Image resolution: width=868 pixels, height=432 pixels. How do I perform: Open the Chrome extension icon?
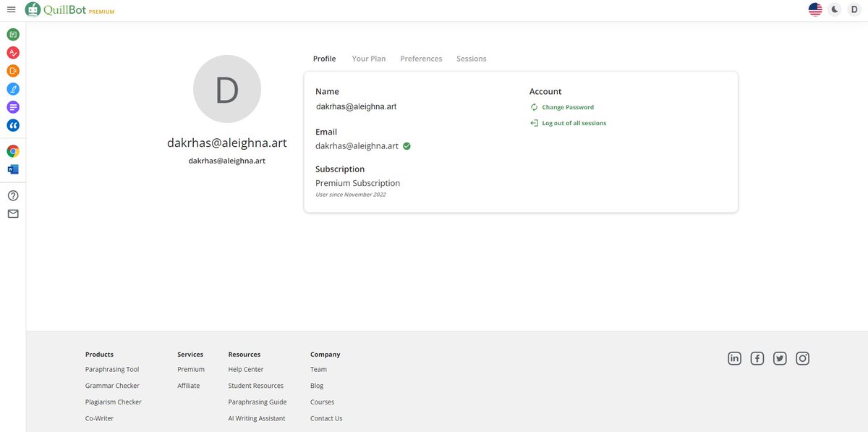pyautogui.click(x=13, y=151)
